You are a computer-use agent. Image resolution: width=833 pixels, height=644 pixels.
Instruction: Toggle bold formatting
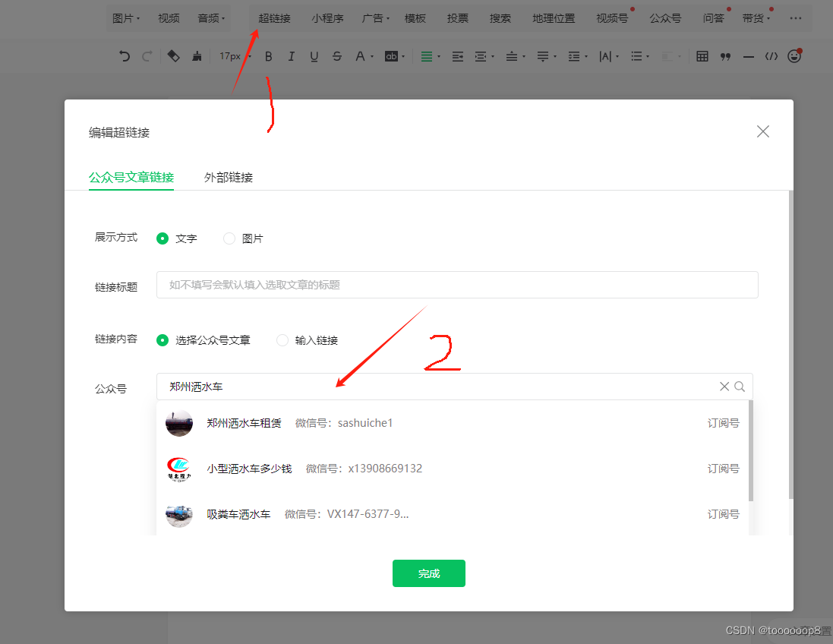268,56
